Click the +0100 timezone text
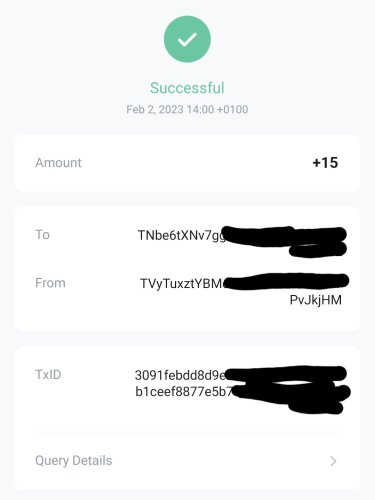375x500 pixels. (x=232, y=109)
